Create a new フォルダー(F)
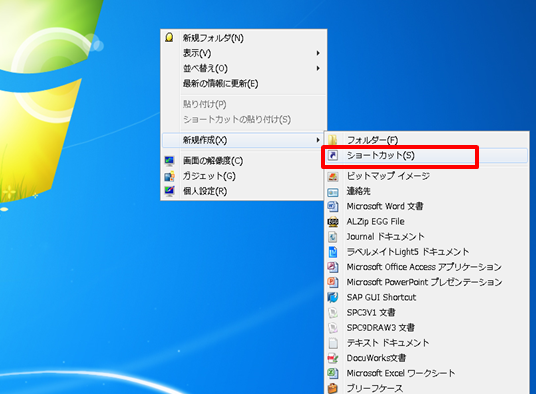 (x=426, y=140)
